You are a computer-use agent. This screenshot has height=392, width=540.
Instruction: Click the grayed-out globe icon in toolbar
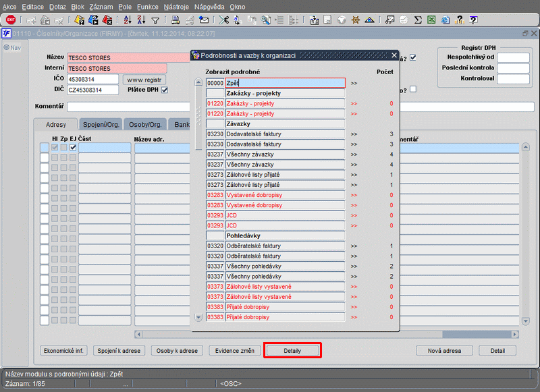[342, 20]
